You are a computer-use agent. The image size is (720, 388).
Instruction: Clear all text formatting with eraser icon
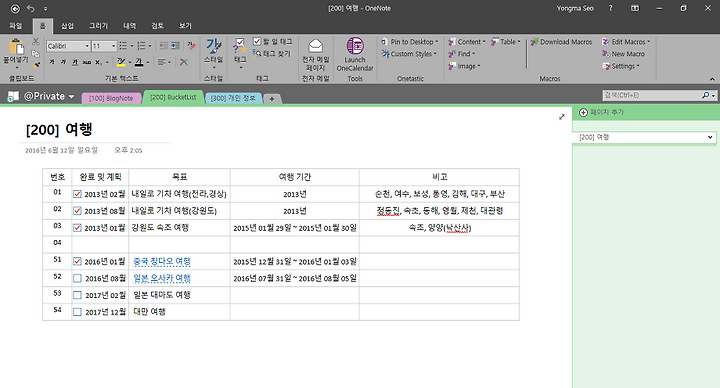tap(191, 46)
